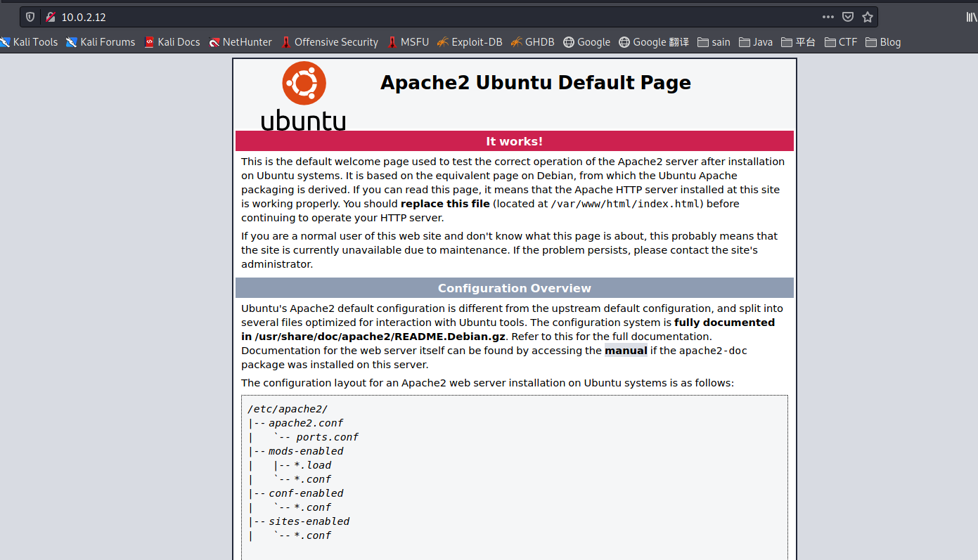The height and width of the screenshot is (560, 978).
Task: Click the insecure connection lock icon
Action: (50, 17)
